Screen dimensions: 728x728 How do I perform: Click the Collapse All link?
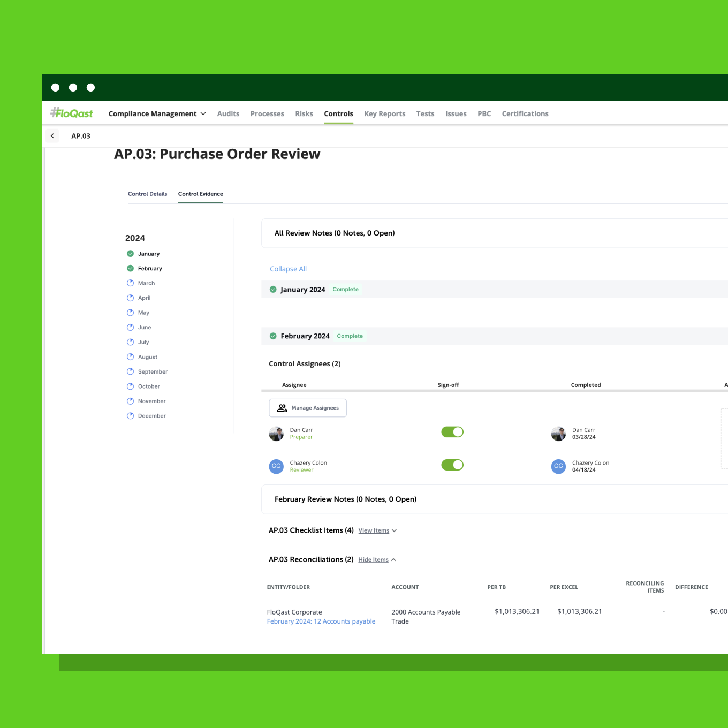pos(288,269)
